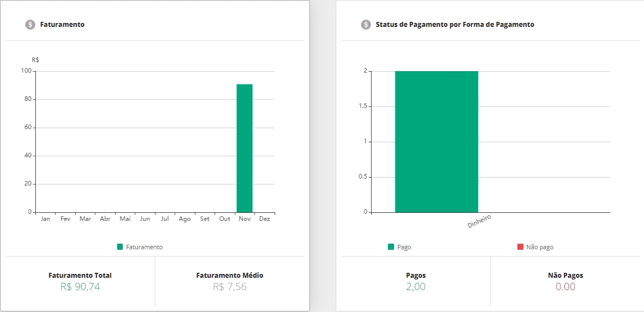Click the dollar icon beside Status de Pagamento
Screen dimensions: 644x312
[x=365, y=25]
